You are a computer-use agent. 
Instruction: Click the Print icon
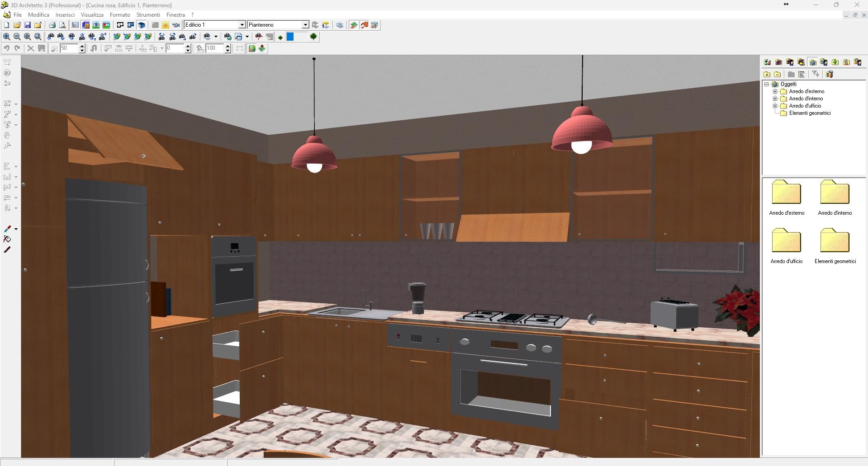(52, 25)
